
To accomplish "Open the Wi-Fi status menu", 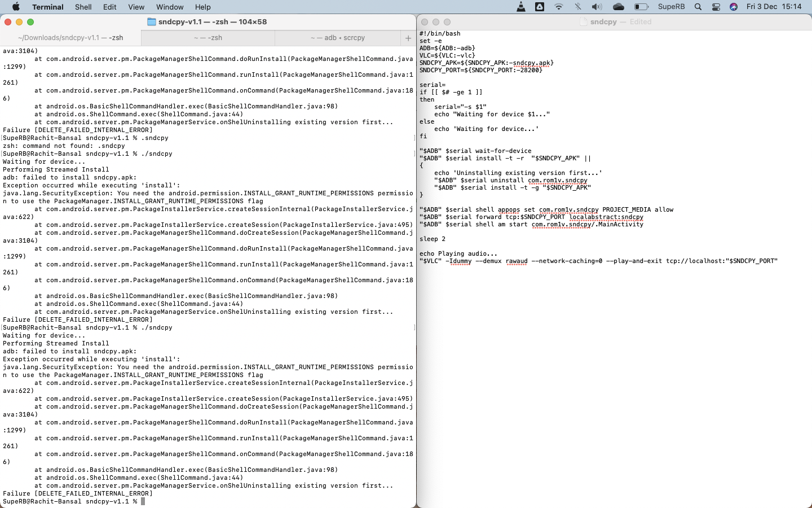I will point(559,7).
